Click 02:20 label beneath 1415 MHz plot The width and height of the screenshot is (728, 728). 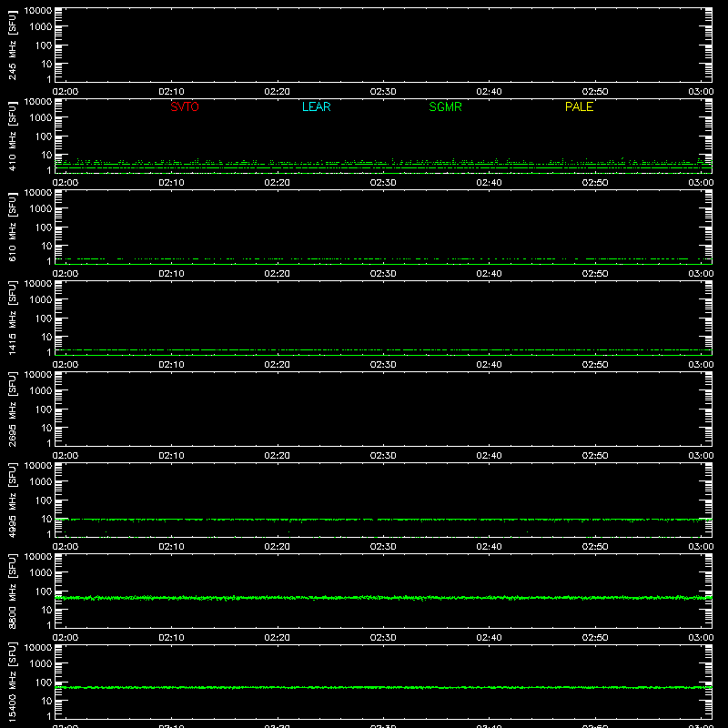tap(278, 365)
